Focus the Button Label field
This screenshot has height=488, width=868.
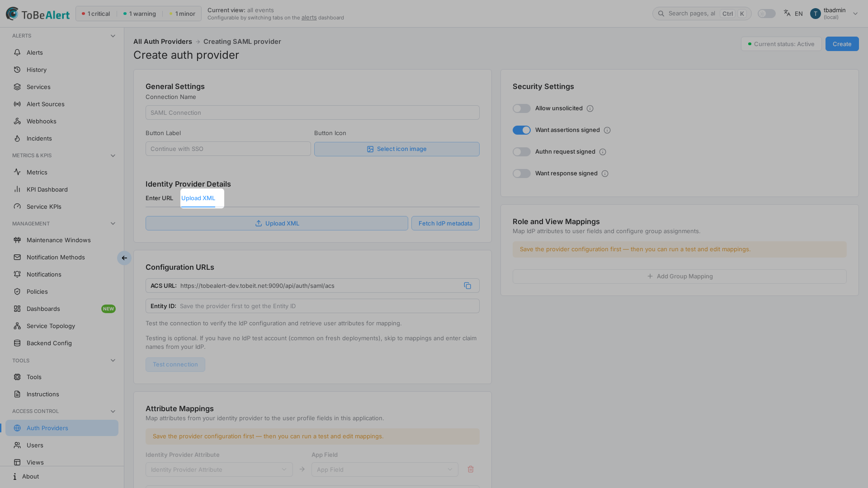click(x=228, y=149)
